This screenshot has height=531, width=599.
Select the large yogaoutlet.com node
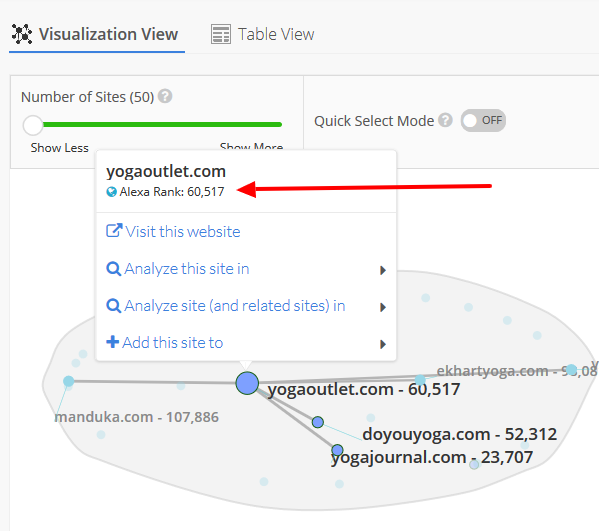click(247, 383)
